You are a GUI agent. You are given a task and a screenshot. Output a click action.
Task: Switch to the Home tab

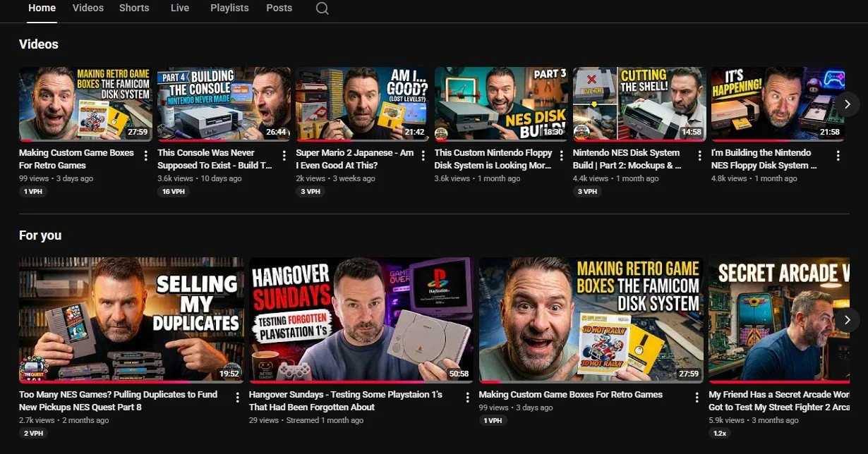coord(42,8)
